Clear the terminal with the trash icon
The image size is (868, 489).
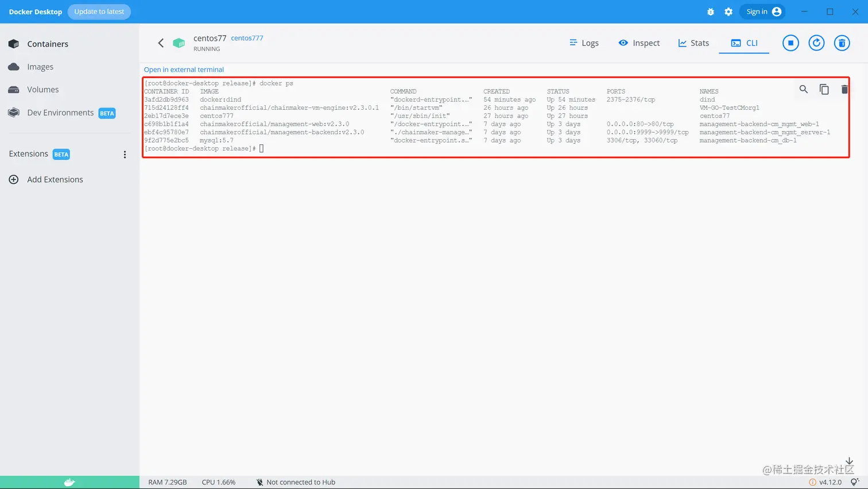[x=844, y=89]
